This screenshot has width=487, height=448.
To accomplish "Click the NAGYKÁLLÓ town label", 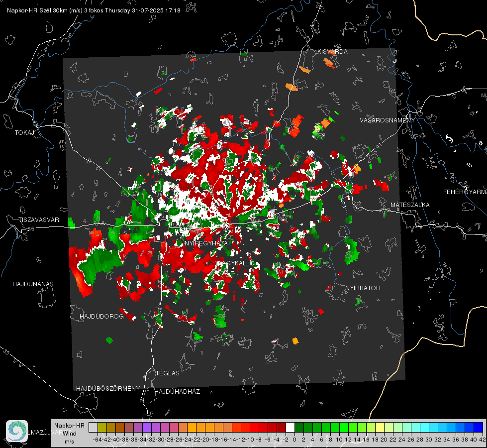I will [235, 263].
